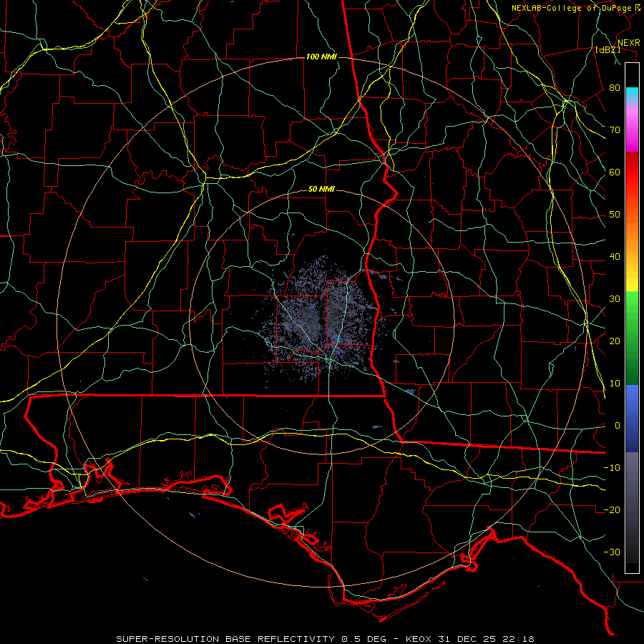Click the NEXR label above the scale
644x644 pixels.
coord(628,43)
